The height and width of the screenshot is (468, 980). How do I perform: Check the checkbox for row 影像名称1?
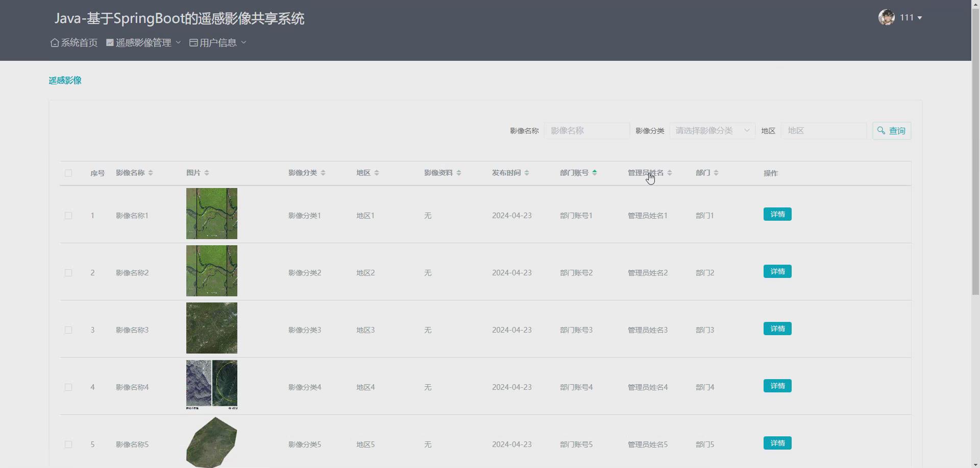[68, 215]
